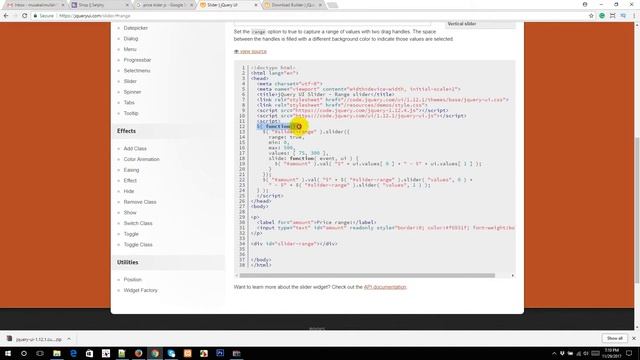640x360 pixels.
Task: Click the Effects section heading
Action: (127, 131)
